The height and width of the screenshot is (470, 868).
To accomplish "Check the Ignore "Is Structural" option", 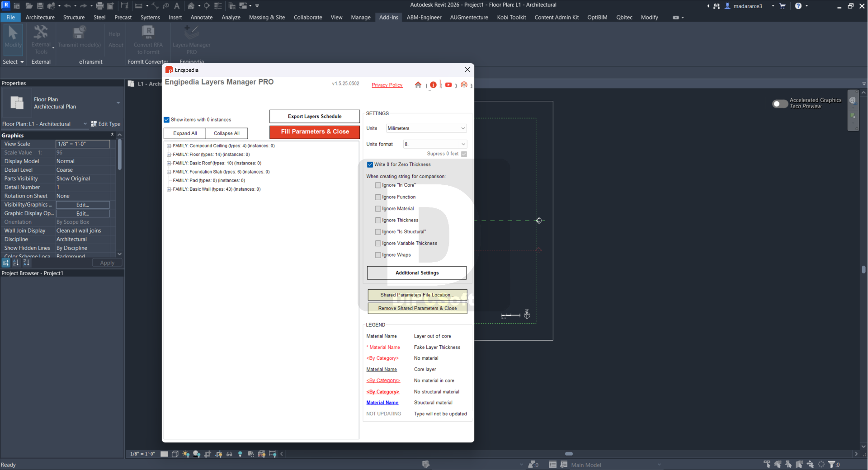I will pos(378,232).
